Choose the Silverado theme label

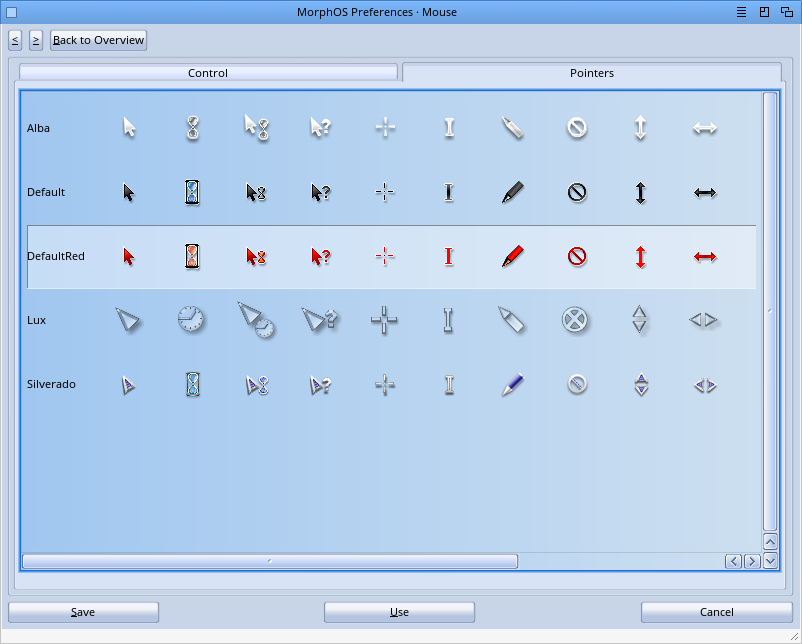click(x=51, y=384)
